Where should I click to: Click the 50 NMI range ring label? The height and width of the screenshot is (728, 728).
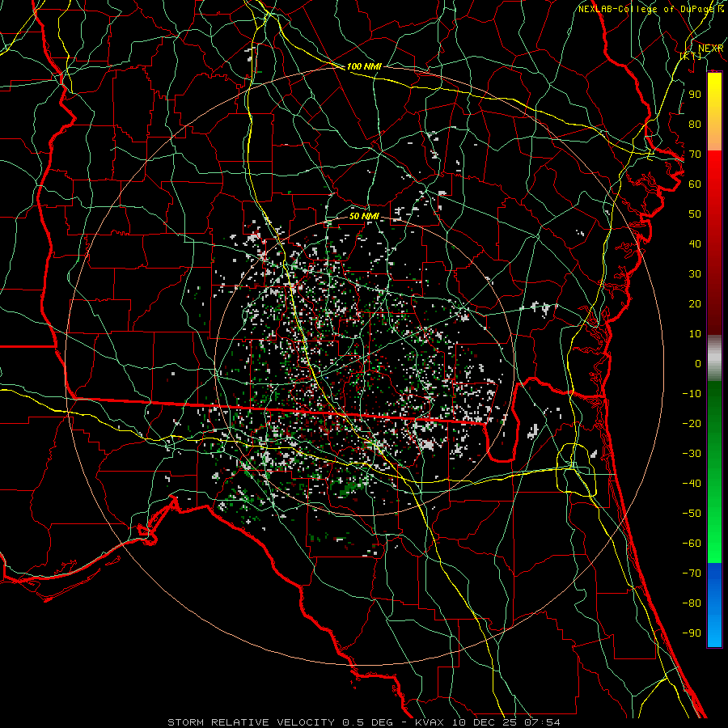coord(364,216)
